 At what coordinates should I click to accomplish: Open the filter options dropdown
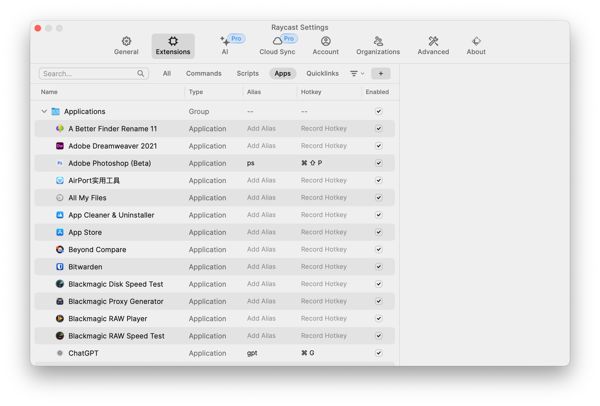point(357,73)
